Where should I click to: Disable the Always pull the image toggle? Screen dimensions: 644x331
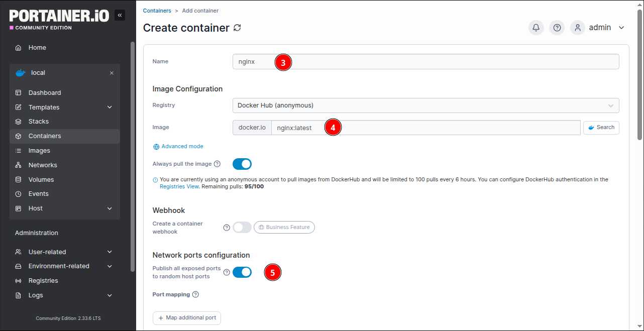pyautogui.click(x=242, y=164)
